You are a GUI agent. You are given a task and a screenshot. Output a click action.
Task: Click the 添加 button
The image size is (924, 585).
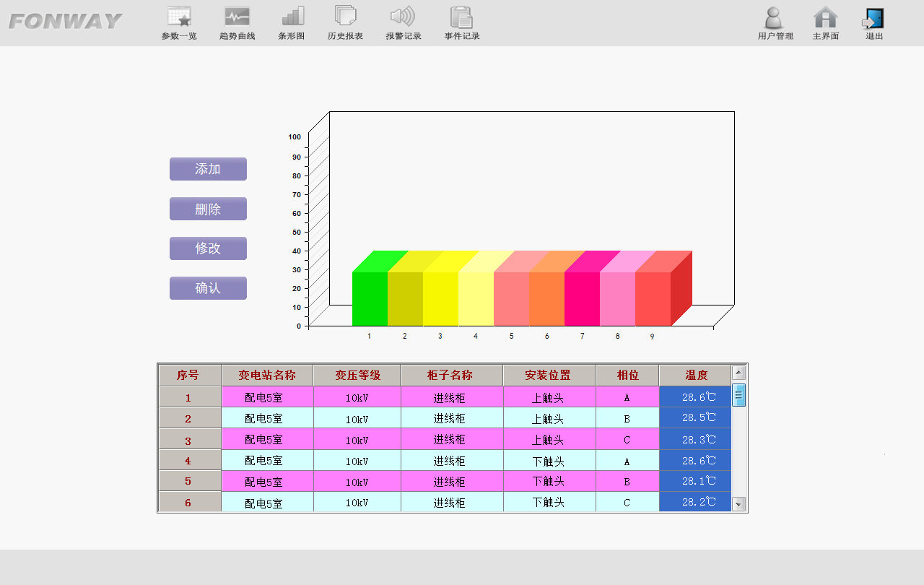tap(208, 169)
